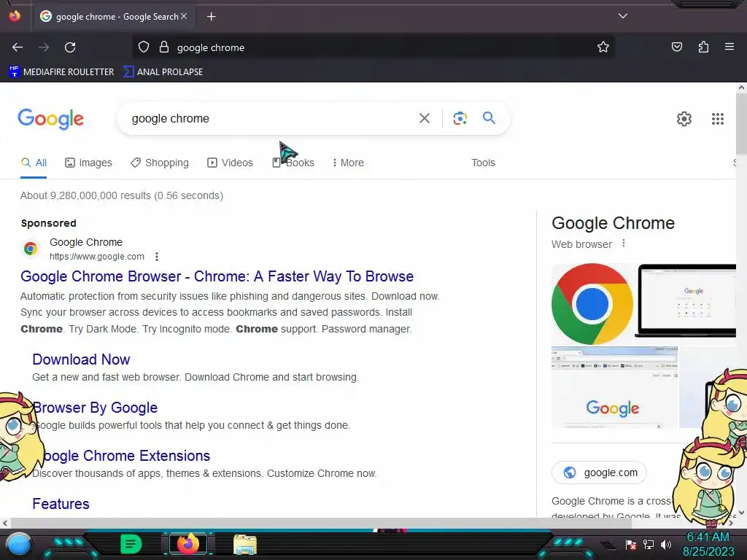Submit the search with the magnifier icon
The height and width of the screenshot is (560, 747).
(489, 117)
